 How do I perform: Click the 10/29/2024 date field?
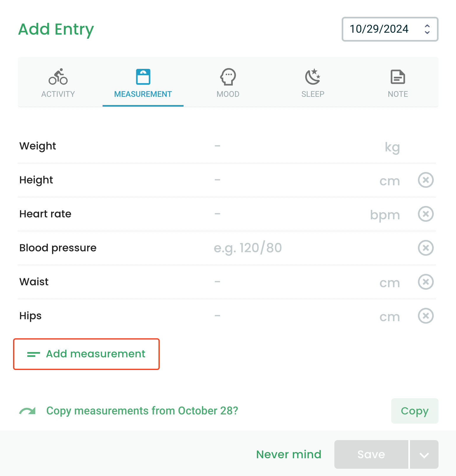390,29
